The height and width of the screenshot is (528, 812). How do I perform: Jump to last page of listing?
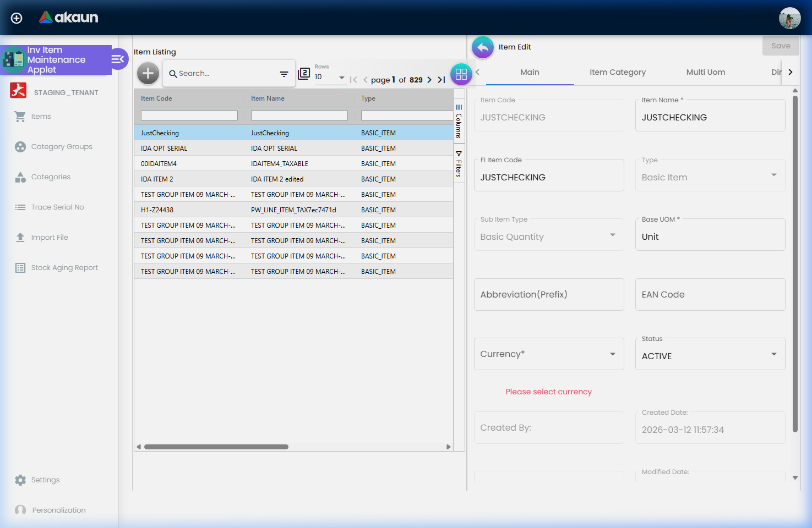click(441, 80)
